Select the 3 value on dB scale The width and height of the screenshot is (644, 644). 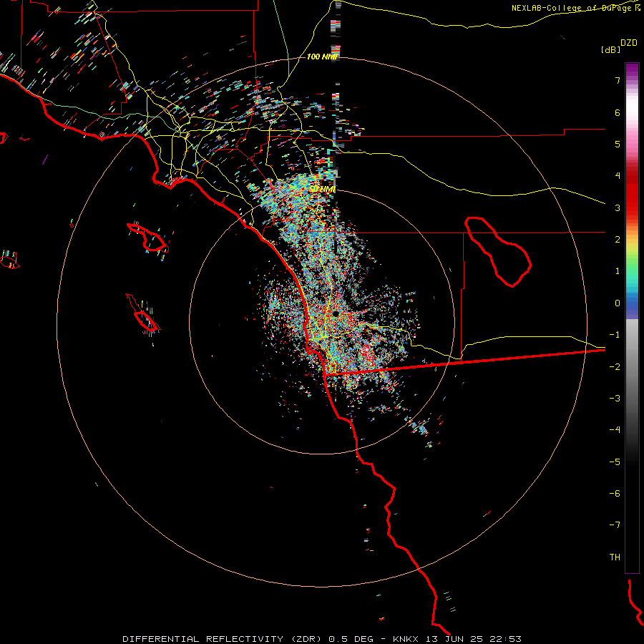point(618,208)
